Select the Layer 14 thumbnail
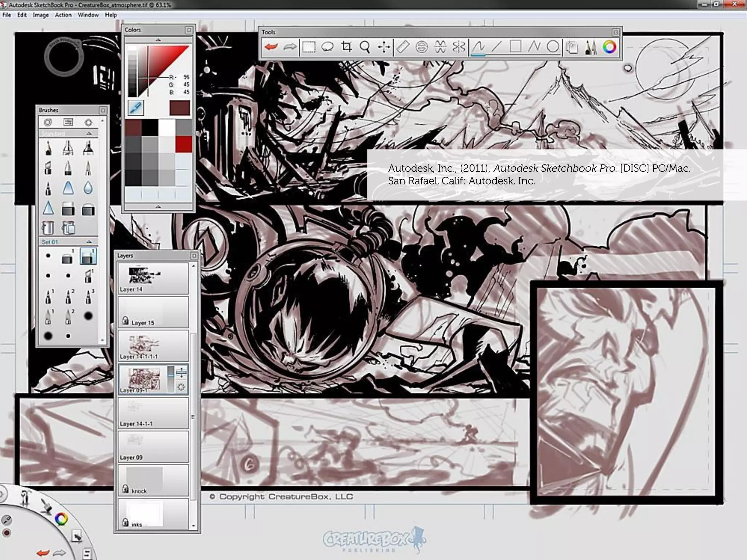The width and height of the screenshot is (747, 560). (144, 275)
